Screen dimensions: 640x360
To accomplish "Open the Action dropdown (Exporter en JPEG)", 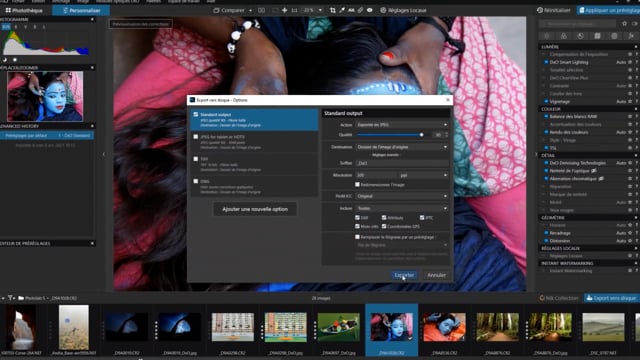I will pos(402,124).
